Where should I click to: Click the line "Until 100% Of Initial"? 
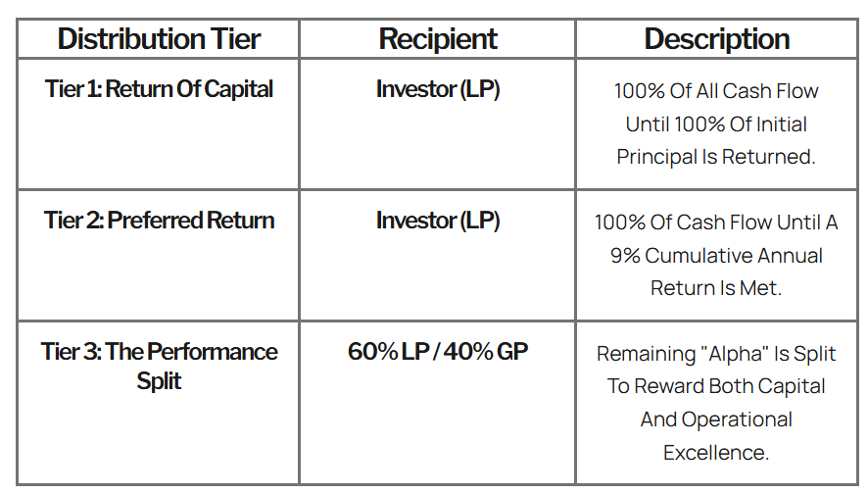(716, 124)
